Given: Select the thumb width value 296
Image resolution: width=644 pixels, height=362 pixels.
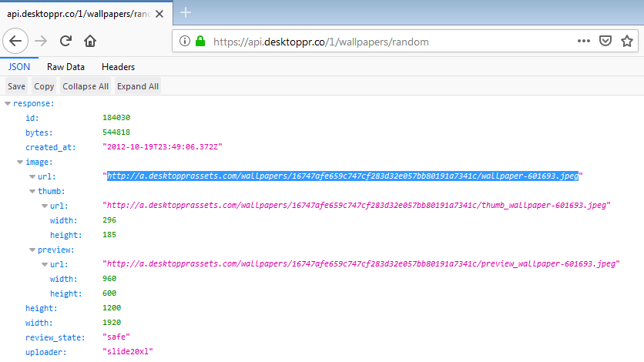Looking at the screenshot, I should [109, 220].
